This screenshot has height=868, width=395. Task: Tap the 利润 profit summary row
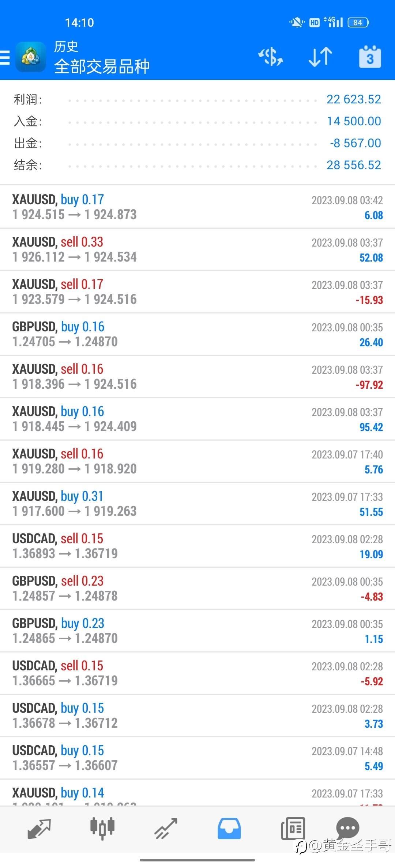[x=197, y=99]
